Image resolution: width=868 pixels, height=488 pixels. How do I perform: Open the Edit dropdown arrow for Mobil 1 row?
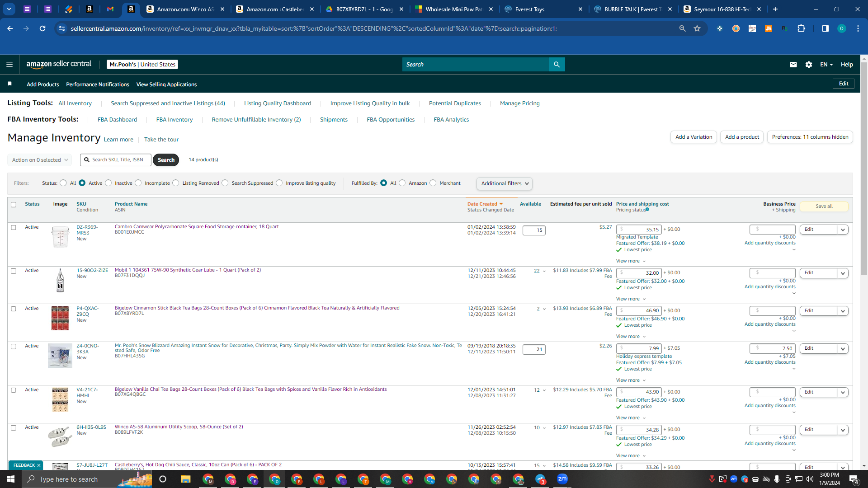pos(843,273)
